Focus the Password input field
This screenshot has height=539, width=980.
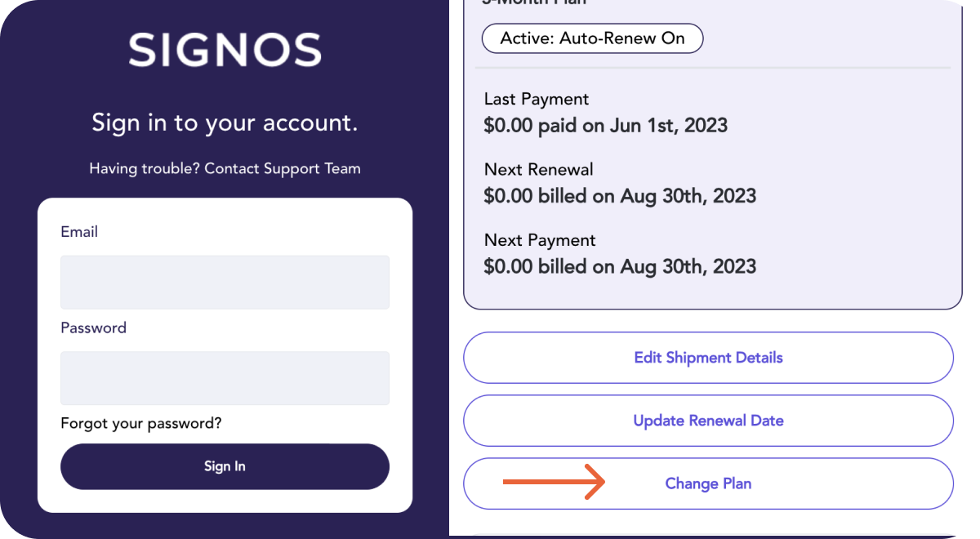point(225,377)
